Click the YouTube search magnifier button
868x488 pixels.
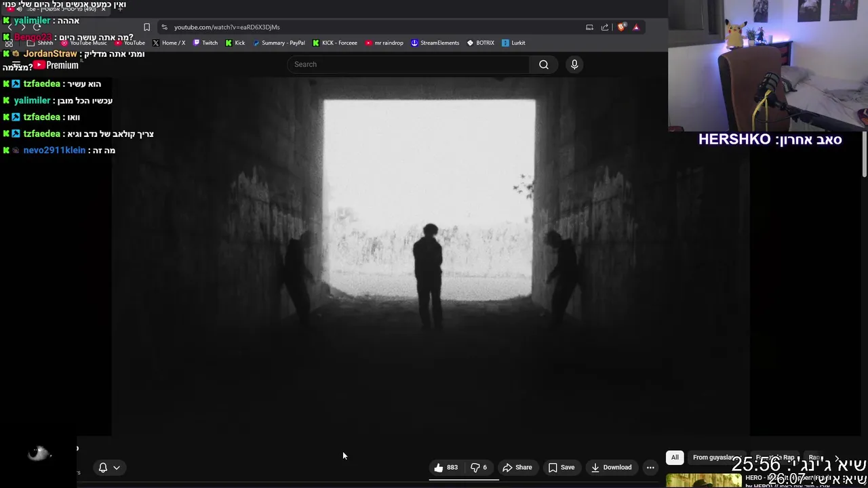pos(543,64)
